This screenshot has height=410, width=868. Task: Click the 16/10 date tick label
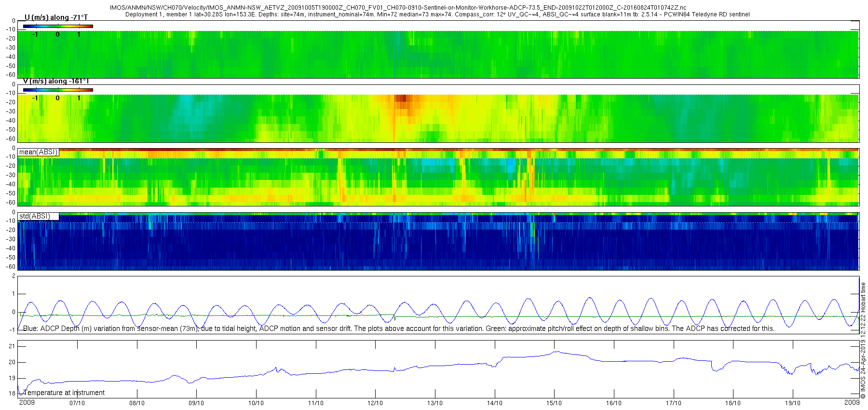coord(614,403)
